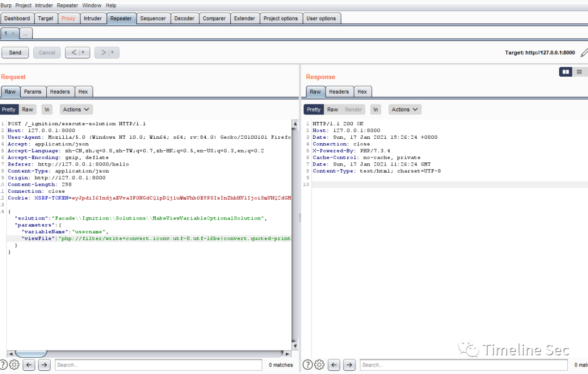588x374 pixels.
Task: Open the Intruder menu
Action: coord(44,5)
